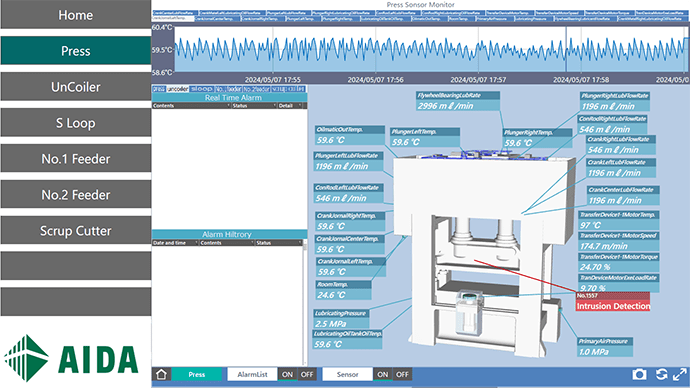Click the green Press button in bottom bar
The image size is (690, 388).
197,374
